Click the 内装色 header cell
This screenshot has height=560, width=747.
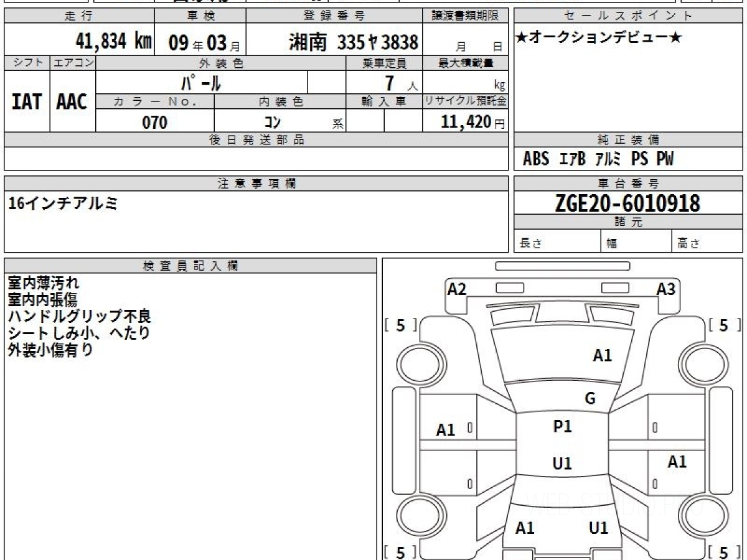click(280, 101)
